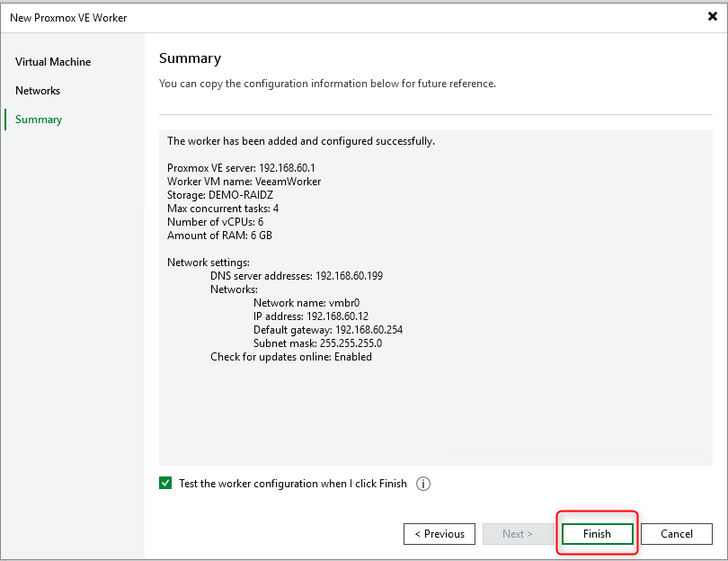This screenshot has width=728, height=561.
Task: Click the grayed-out Next button
Action: coord(518,533)
